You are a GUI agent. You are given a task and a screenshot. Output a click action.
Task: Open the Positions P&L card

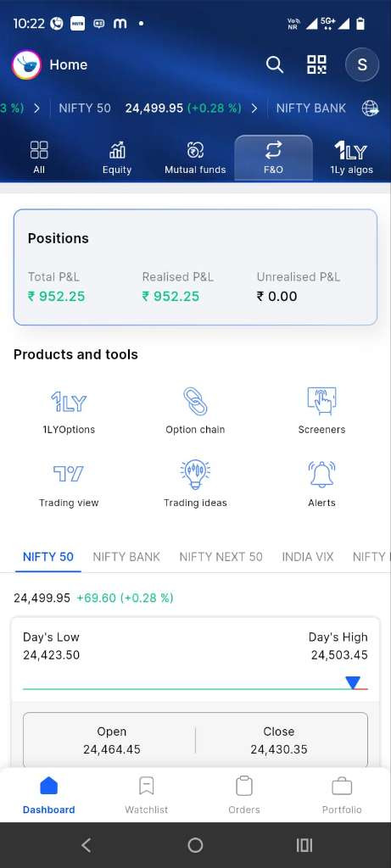tap(195, 267)
